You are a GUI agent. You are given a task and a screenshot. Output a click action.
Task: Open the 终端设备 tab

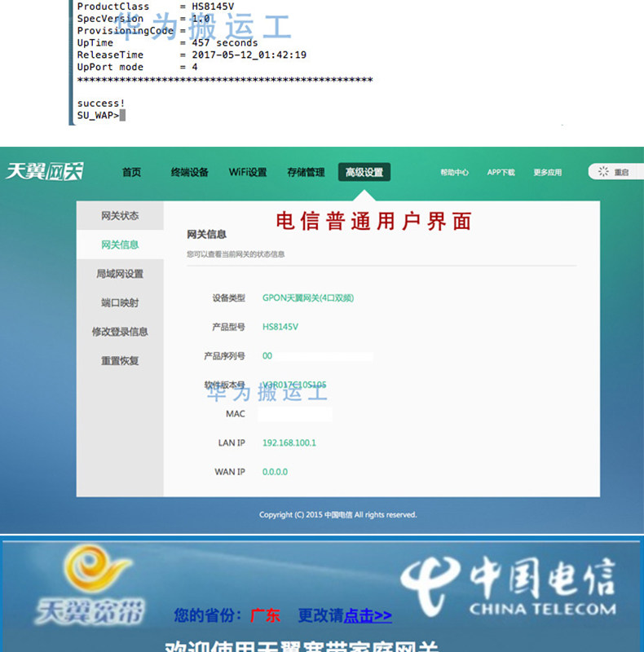(x=190, y=172)
